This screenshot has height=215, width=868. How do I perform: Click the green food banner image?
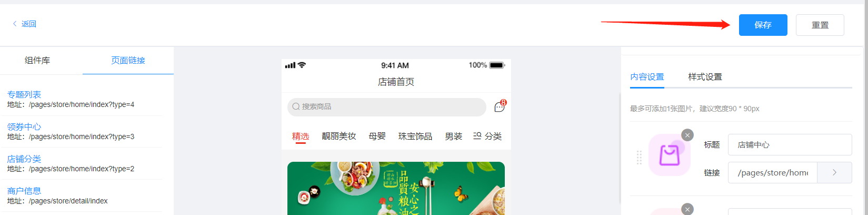[396, 188]
